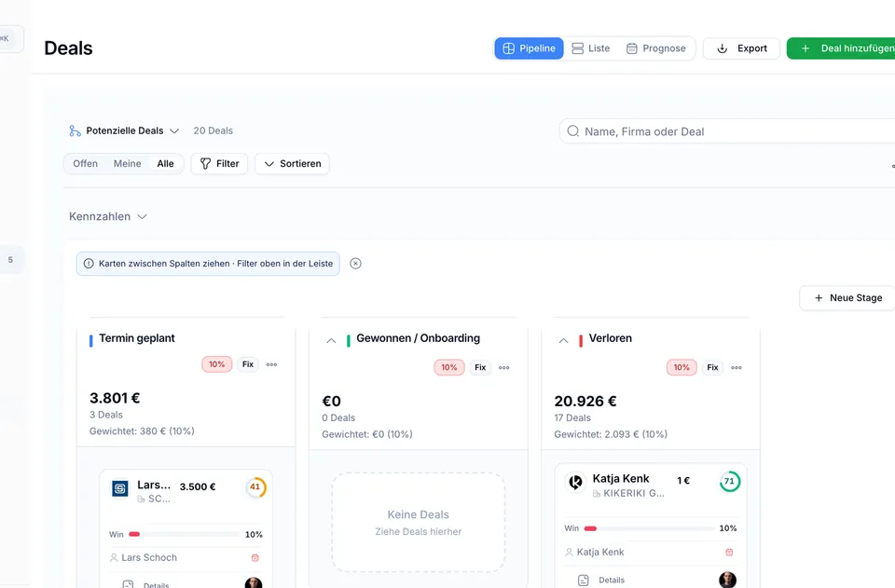Viewport: 895px width, 588px height.
Task: Toggle Fix in Gewonnen / Onboarding column
Action: click(480, 368)
